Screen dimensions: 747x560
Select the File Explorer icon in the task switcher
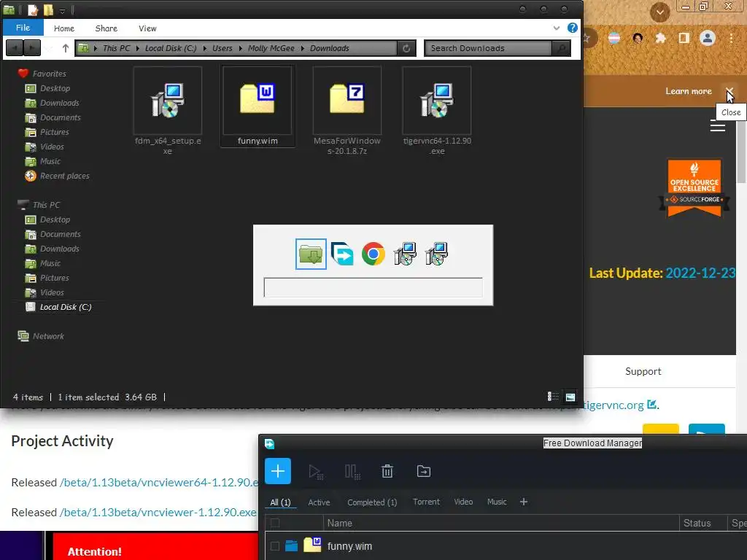coord(311,254)
